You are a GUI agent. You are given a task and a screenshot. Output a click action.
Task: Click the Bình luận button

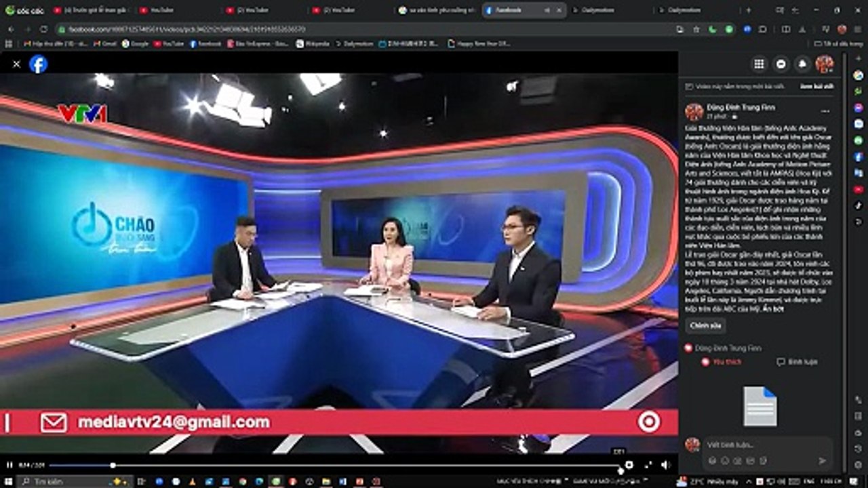click(797, 362)
